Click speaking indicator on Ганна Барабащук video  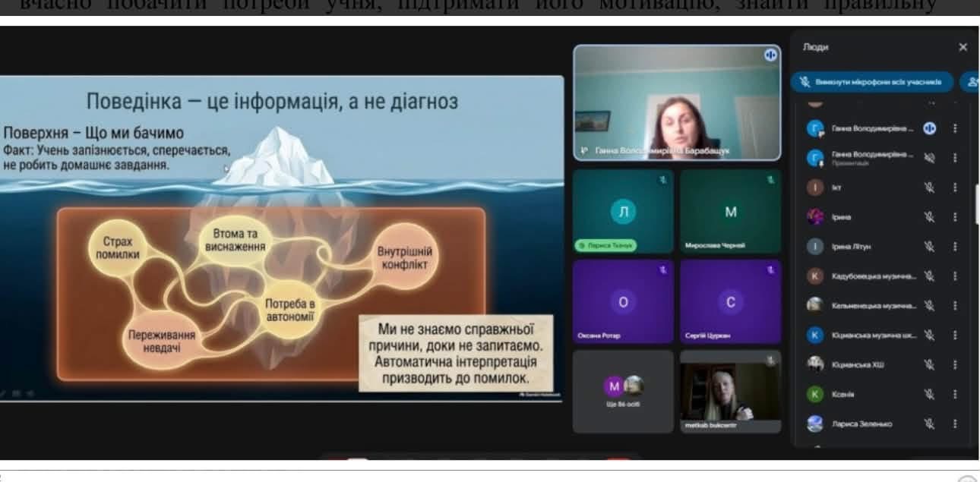tap(770, 55)
